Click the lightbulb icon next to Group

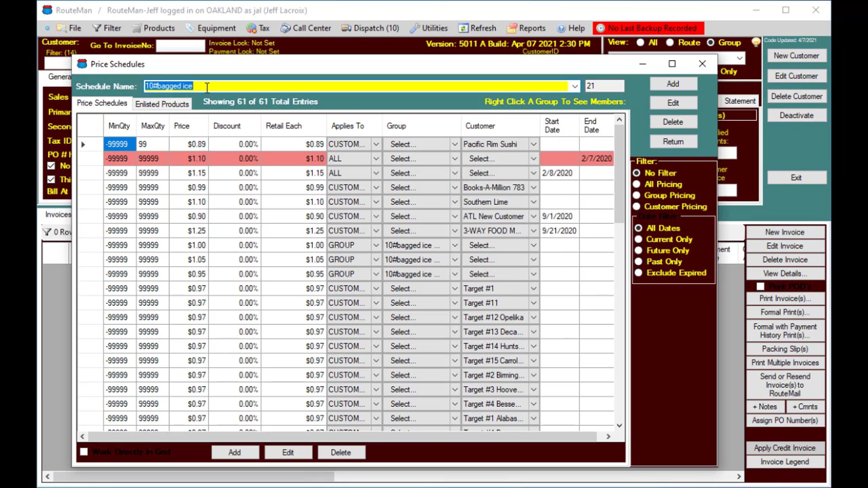click(x=755, y=42)
